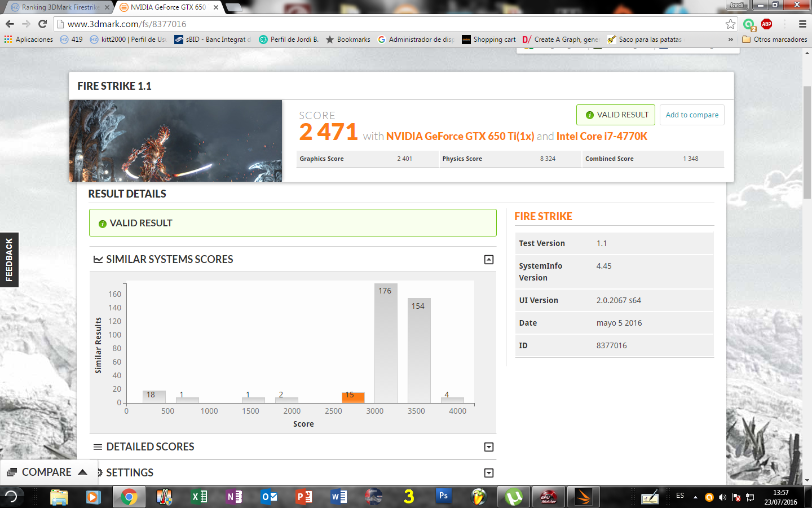Bookmark this page with the star icon

tap(730, 24)
